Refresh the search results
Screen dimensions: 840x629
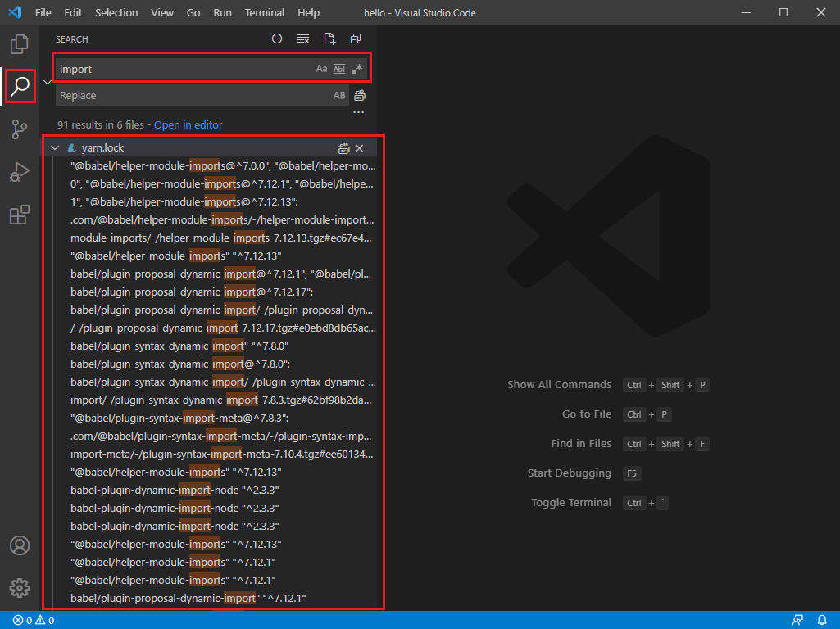276,38
